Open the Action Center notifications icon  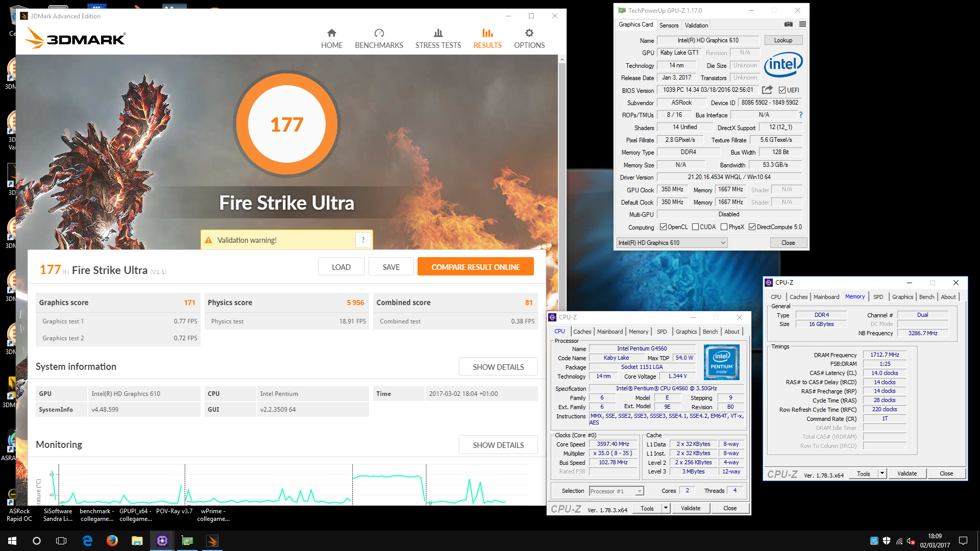point(963,541)
